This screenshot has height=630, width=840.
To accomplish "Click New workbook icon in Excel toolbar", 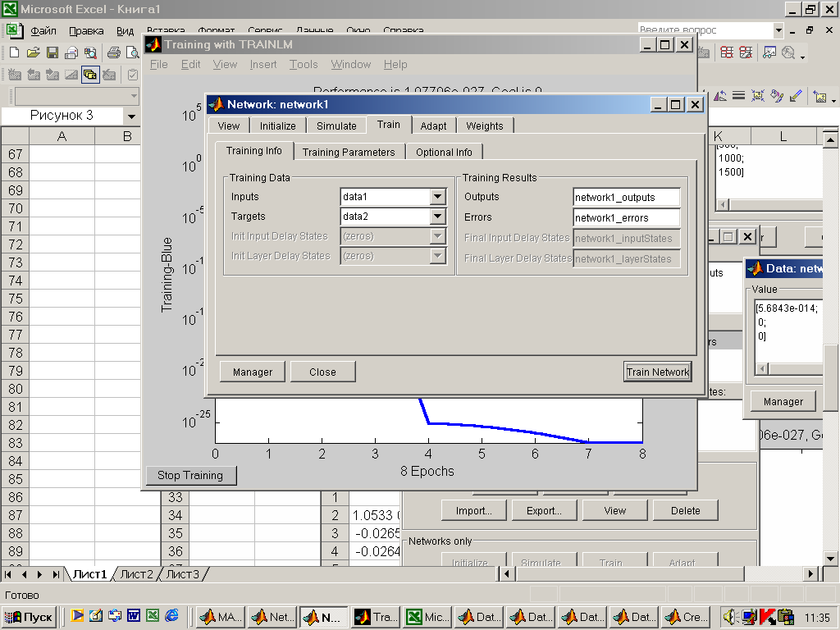I will (x=15, y=52).
